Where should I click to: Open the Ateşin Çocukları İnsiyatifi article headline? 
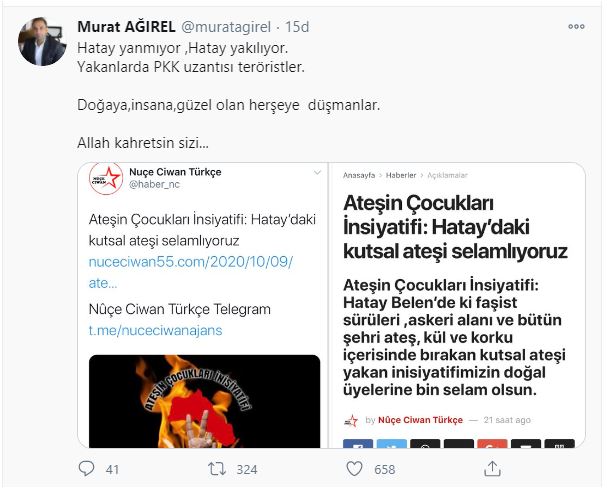click(x=455, y=227)
